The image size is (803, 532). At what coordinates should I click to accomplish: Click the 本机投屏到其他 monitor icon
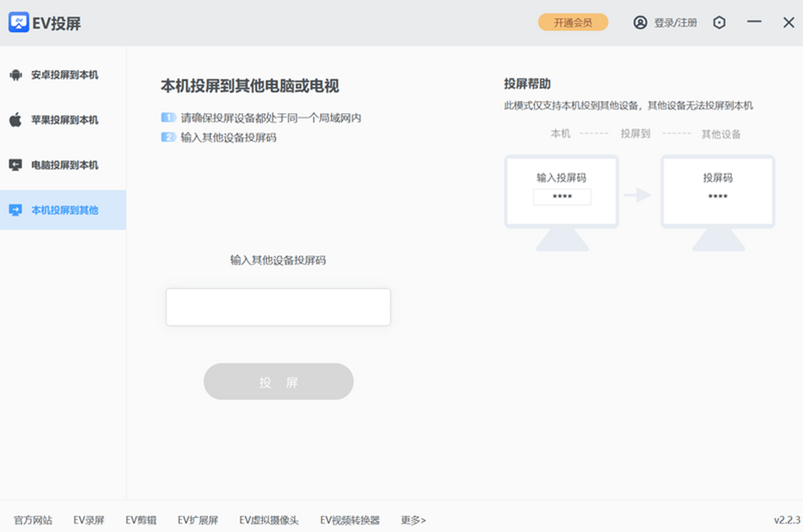[x=15, y=210]
